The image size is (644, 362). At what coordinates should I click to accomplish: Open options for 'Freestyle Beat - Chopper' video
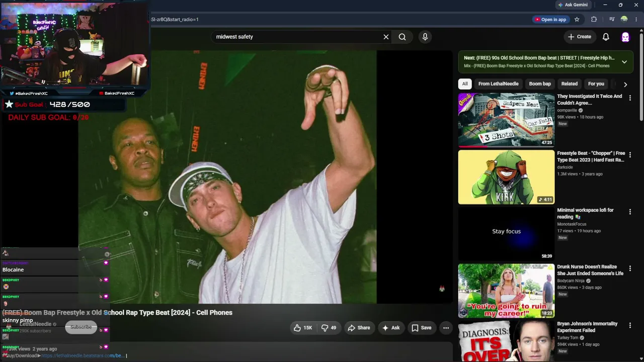(630, 155)
